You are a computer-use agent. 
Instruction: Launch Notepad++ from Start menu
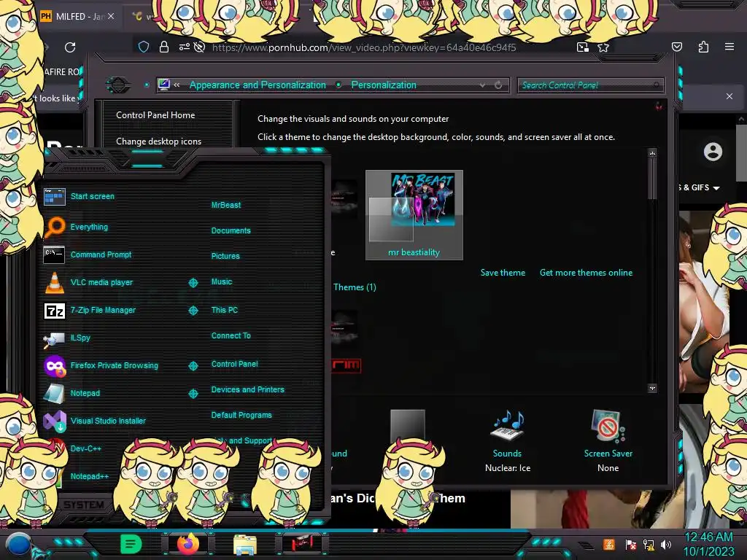(x=90, y=476)
